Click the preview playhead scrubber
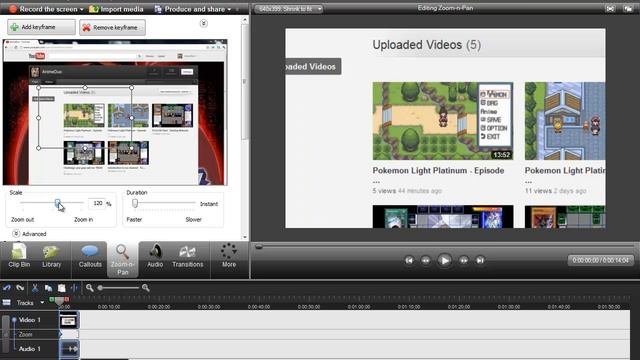 coord(259,247)
